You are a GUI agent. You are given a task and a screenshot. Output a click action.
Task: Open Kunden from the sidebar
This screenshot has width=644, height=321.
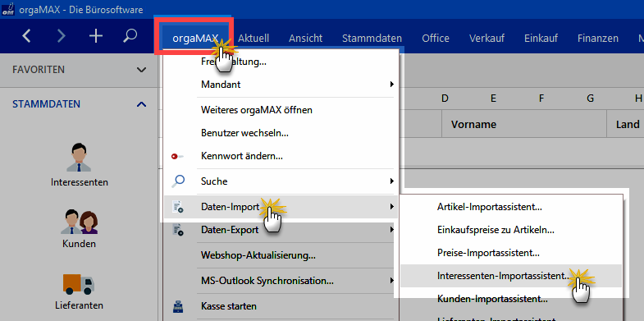tap(80, 229)
